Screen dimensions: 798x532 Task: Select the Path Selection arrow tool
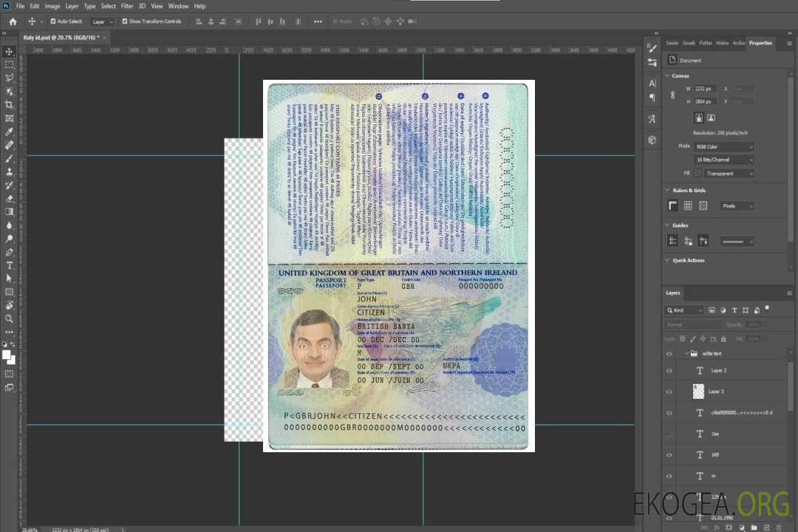[x=9, y=279]
